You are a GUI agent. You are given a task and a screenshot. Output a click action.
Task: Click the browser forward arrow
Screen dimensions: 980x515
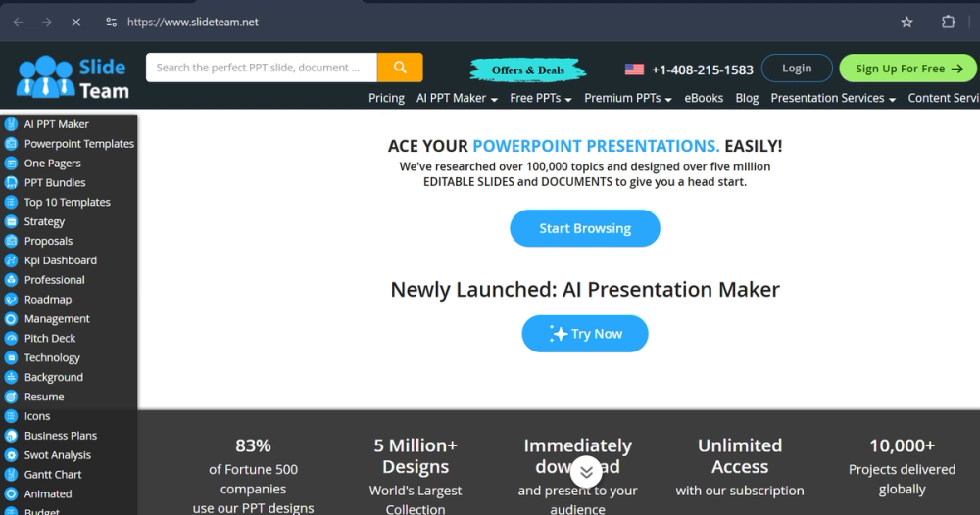(47, 22)
